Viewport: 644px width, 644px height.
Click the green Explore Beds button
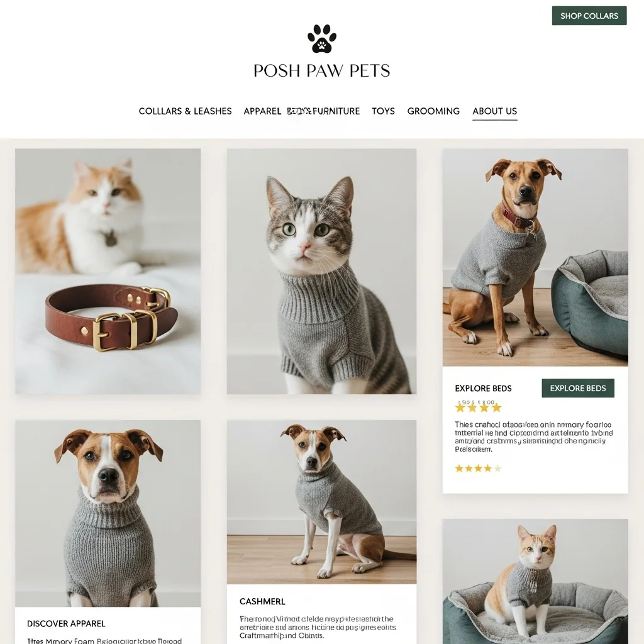coord(578,388)
